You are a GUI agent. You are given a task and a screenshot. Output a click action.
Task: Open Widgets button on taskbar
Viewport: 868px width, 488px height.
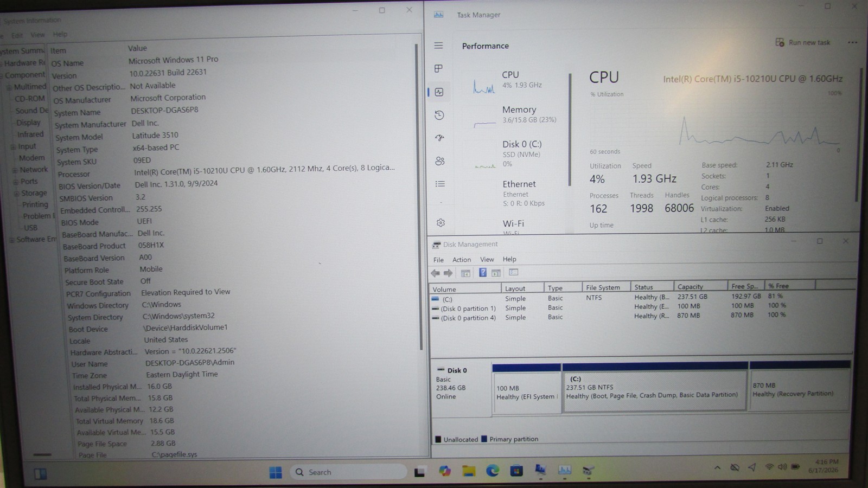pyautogui.click(x=40, y=474)
